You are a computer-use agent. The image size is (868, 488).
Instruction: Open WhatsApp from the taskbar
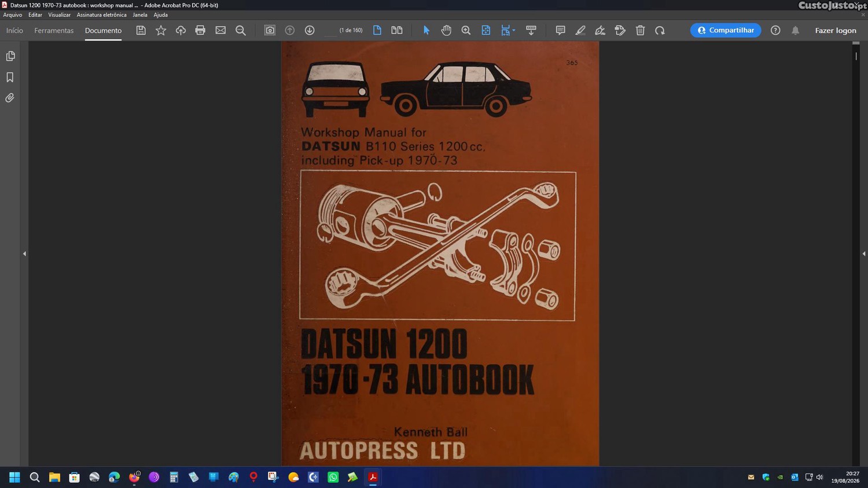click(333, 477)
